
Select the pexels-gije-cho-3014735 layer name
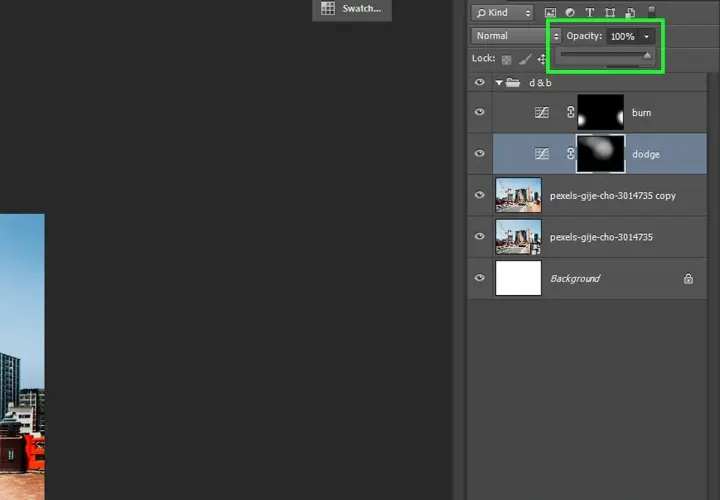[601, 237]
